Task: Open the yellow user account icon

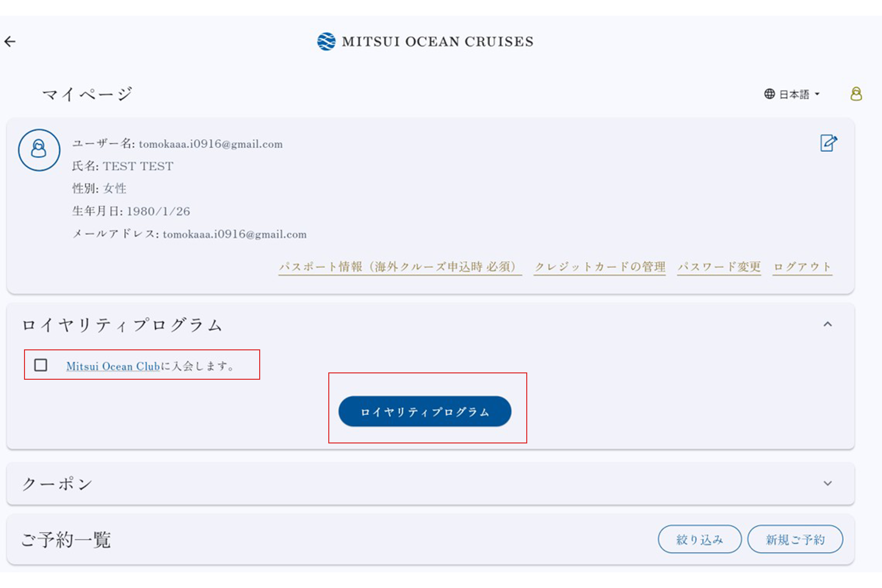Action: click(x=856, y=94)
